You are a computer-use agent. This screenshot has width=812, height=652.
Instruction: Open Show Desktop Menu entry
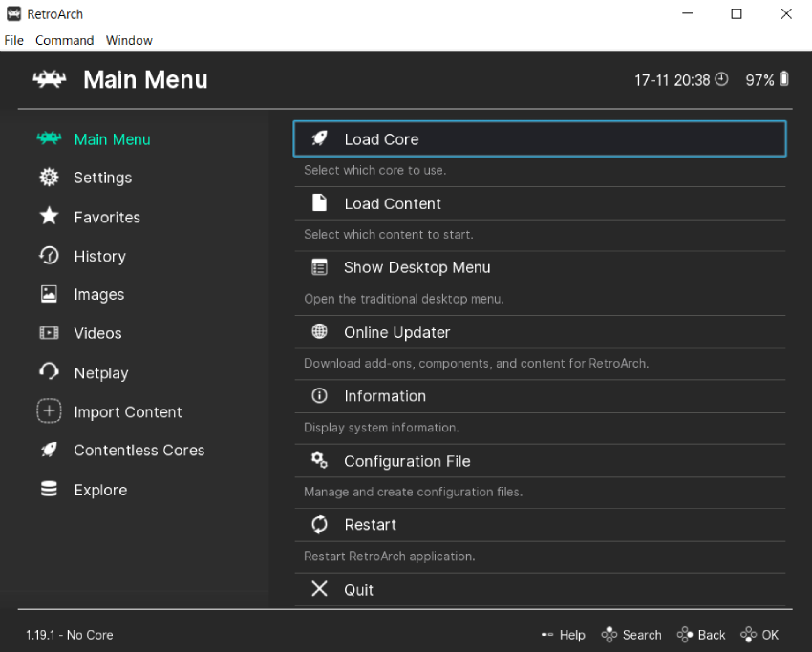(417, 267)
